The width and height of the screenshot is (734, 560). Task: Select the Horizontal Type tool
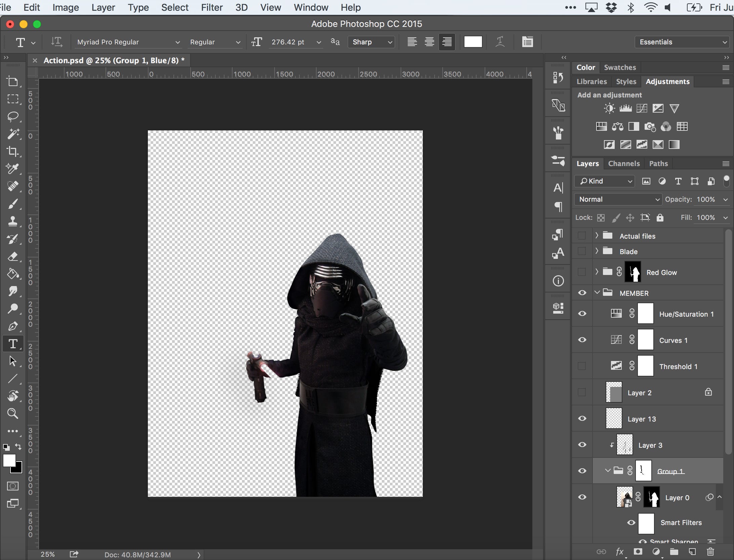(x=13, y=344)
